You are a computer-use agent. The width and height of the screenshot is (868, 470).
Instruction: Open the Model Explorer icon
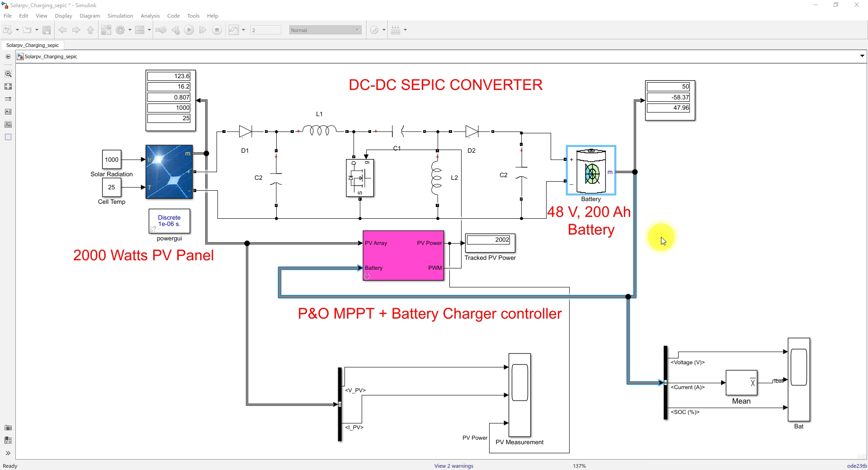[x=140, y=30]
